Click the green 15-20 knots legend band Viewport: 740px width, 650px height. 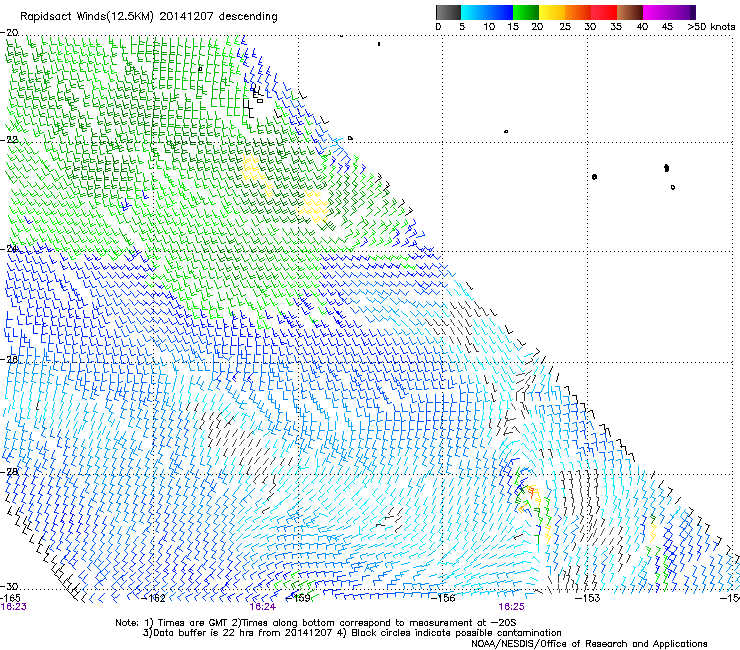(526, 12)
